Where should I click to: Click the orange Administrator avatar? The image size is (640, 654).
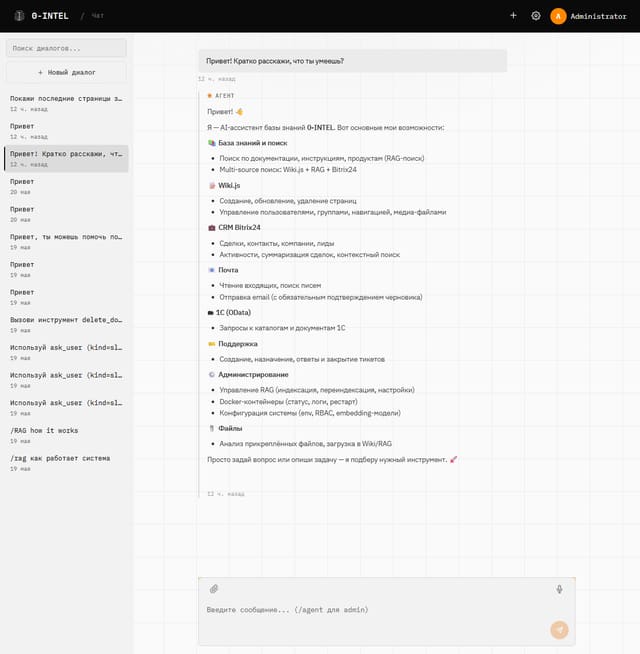(x=558, y=16)
